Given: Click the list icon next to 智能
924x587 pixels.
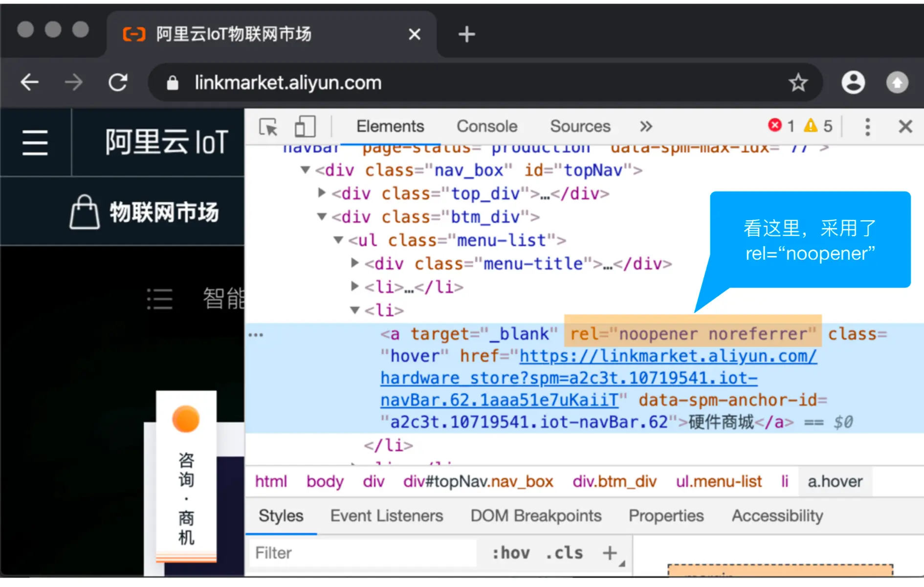Looking at the screenshot, I should 160,298.
